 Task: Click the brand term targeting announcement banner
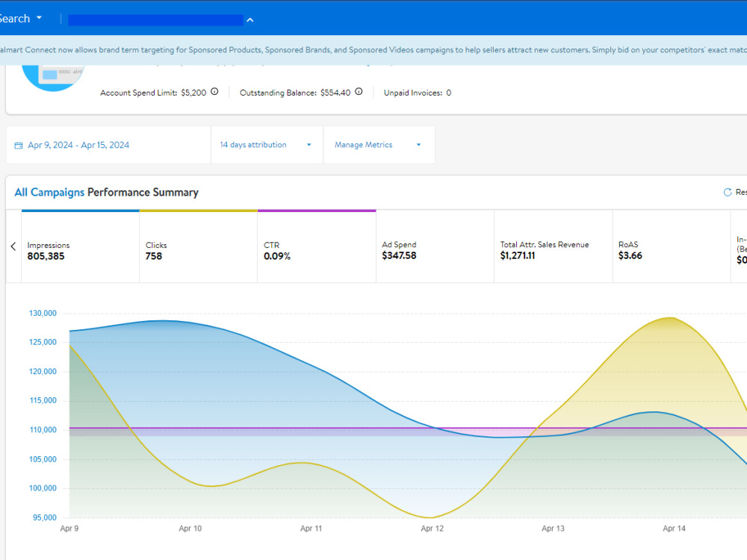(373, 50)
